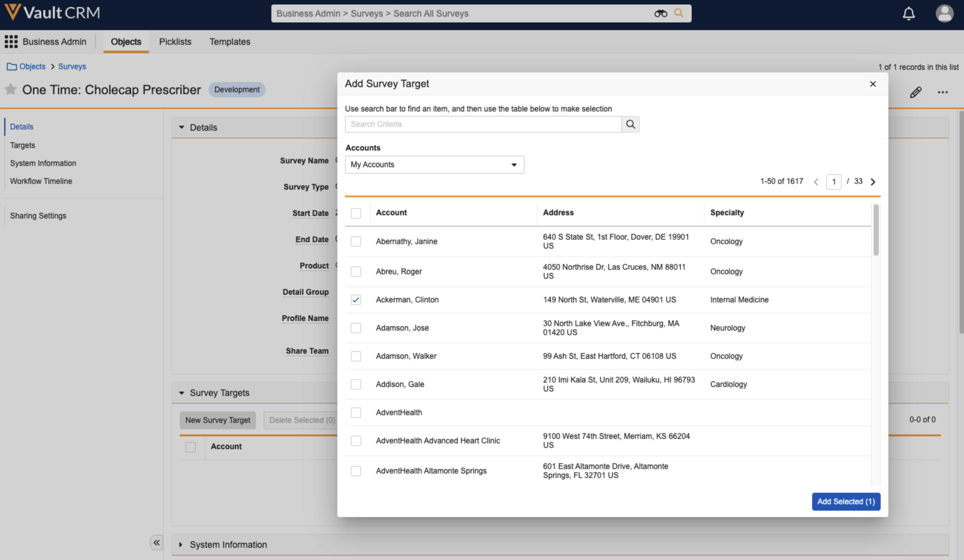Favorite the survey with the star icon
The height and width of the screenshot is (560, 964).
tap(11, 89)
